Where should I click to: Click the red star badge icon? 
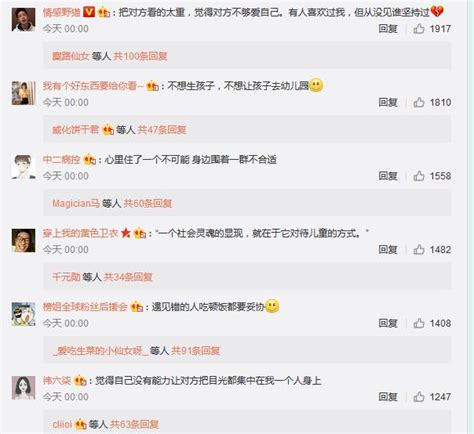click(126, 233)
